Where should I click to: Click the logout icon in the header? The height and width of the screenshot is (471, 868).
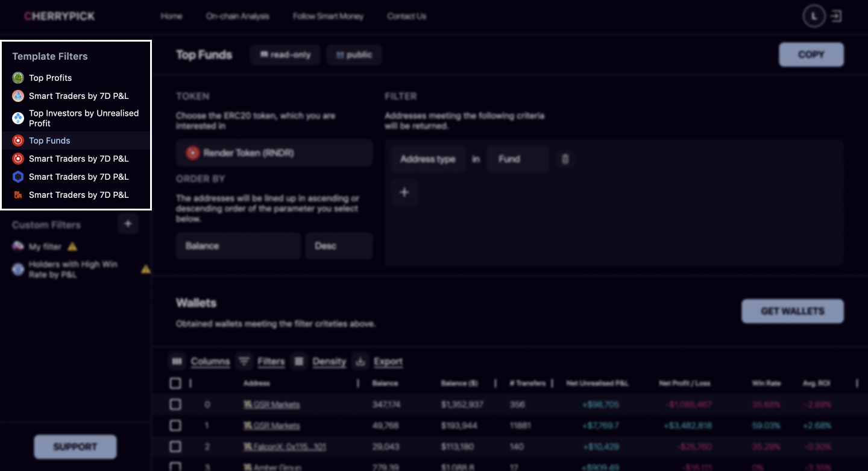pyautogui.click(x=836, y=16)
